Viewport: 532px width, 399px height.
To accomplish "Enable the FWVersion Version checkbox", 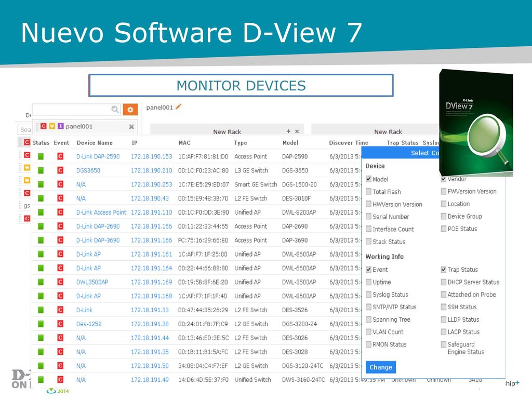I will (444, 191).
